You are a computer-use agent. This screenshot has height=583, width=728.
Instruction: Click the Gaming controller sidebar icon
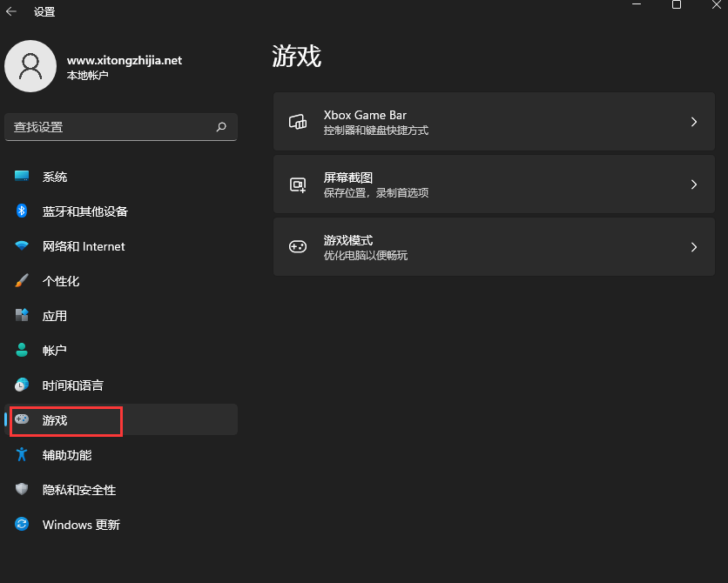point(22,419)
